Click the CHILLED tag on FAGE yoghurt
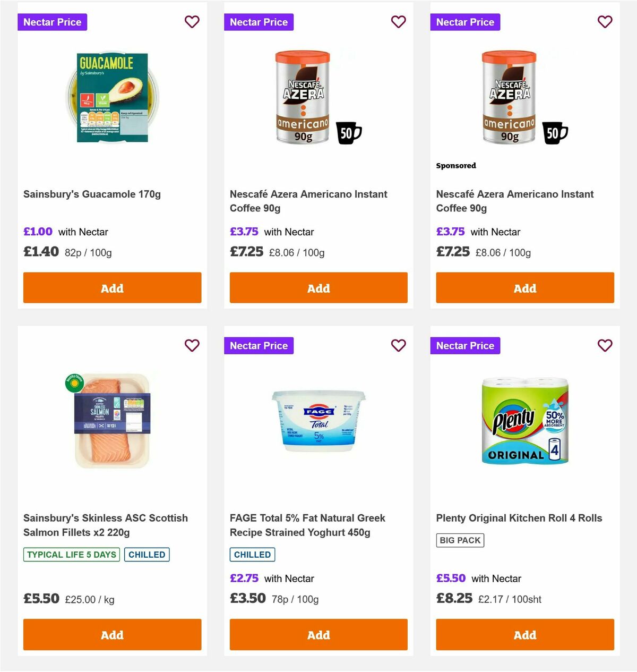Image resolution: width=637 pixels, height=672 pixels. coord(252,554)
